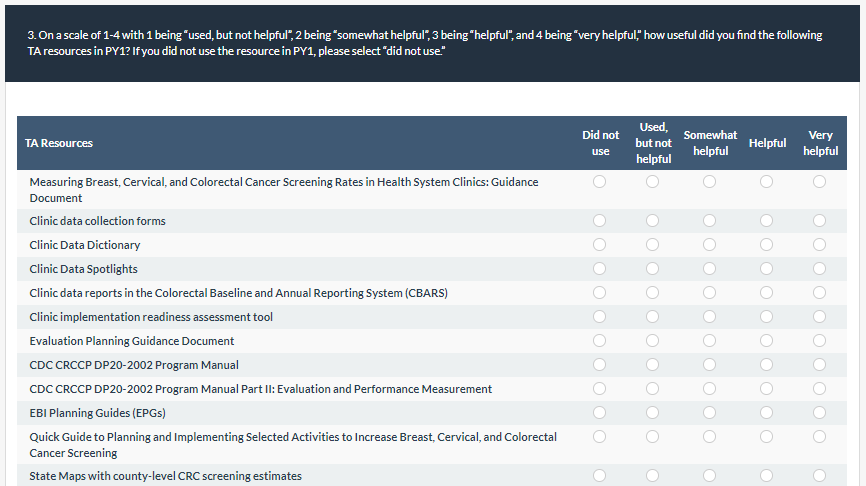Choose 'Used, but not helpful' for Quick Guide row
Viewport: 866px width, 486px height.
(x=653, y=437)
